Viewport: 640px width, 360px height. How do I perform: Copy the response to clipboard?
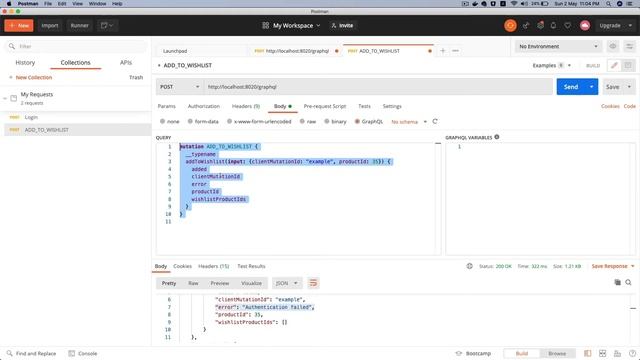(618, 282)
